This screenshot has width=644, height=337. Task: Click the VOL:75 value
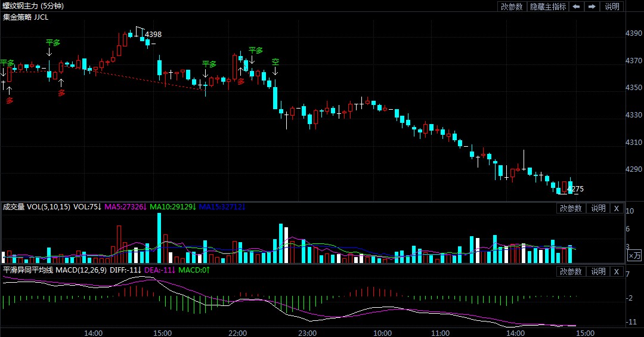88,207
